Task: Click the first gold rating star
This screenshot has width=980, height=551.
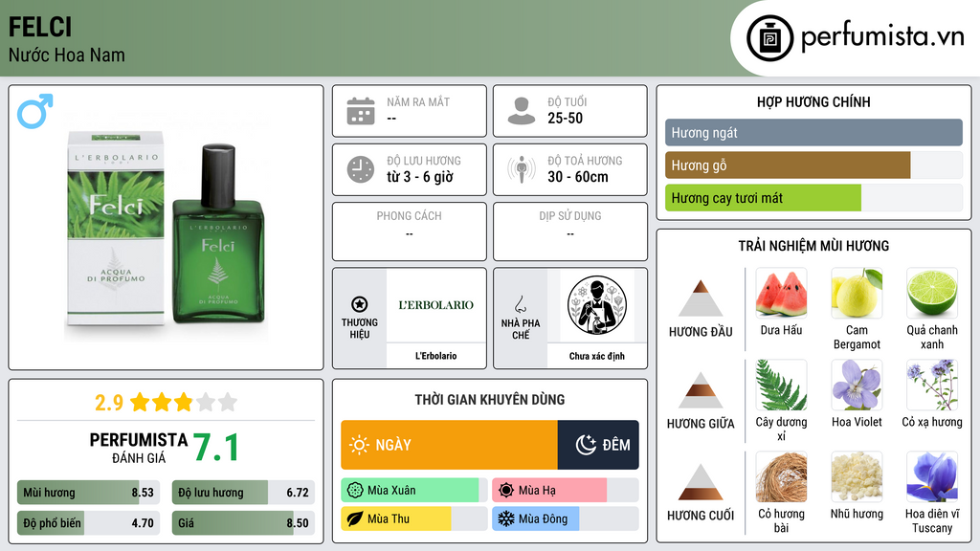Action: point(140,402)
